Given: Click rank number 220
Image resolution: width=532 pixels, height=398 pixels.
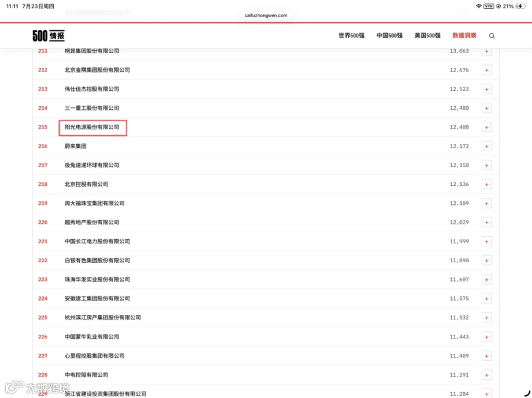Looking at the screenshot, I should [x=43, y=222].
